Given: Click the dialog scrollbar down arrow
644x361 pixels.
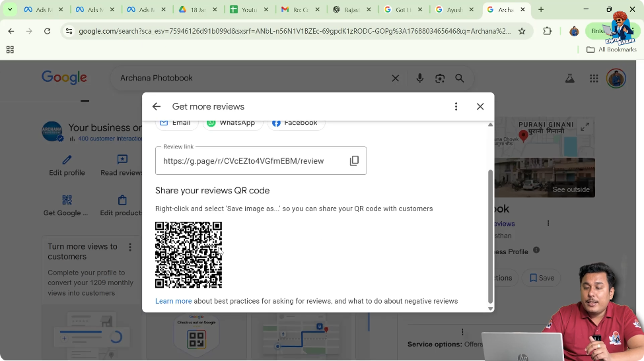Looking at the screenshot, I should click(490, 308).
